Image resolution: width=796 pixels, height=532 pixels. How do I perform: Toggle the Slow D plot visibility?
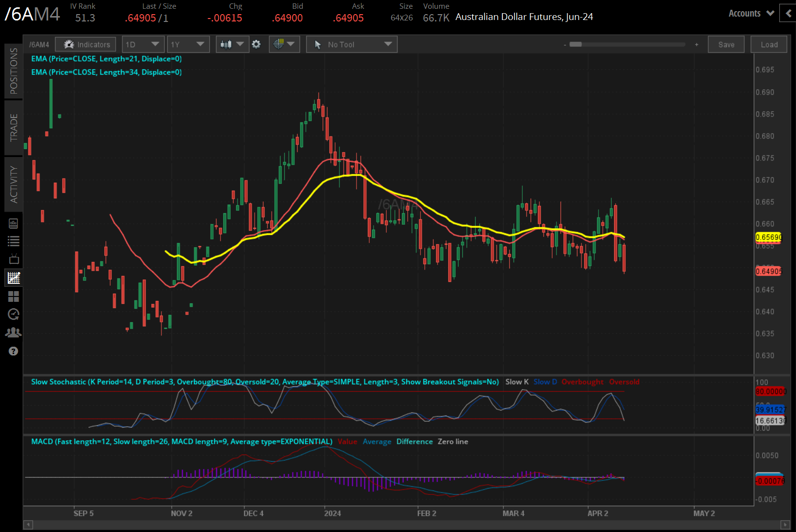click(545, 382)
